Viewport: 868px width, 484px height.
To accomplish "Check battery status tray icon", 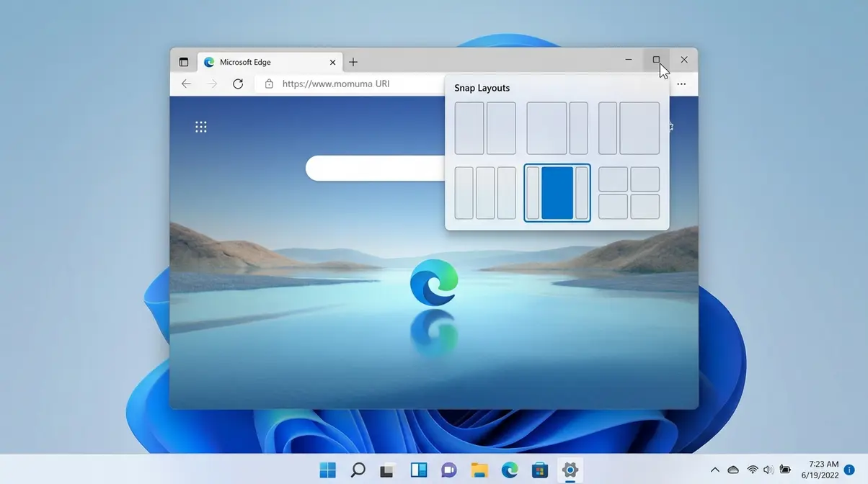I will coord(785,470).
